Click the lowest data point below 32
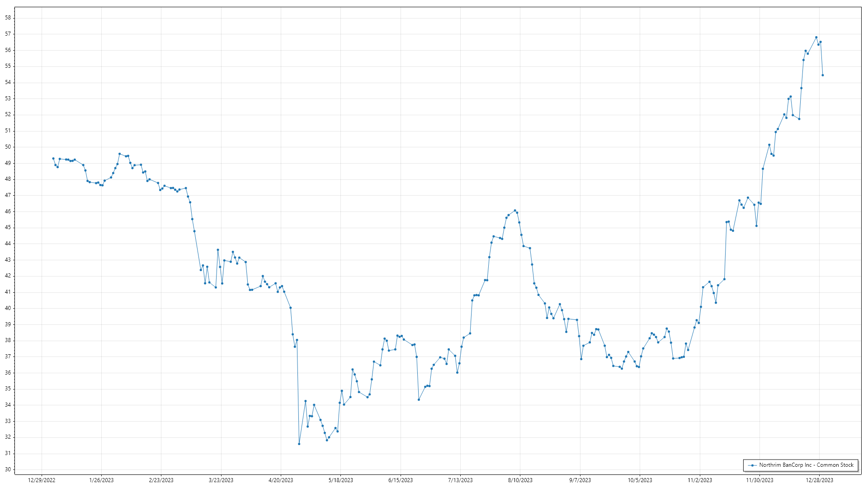 click(x=299, y=444)
